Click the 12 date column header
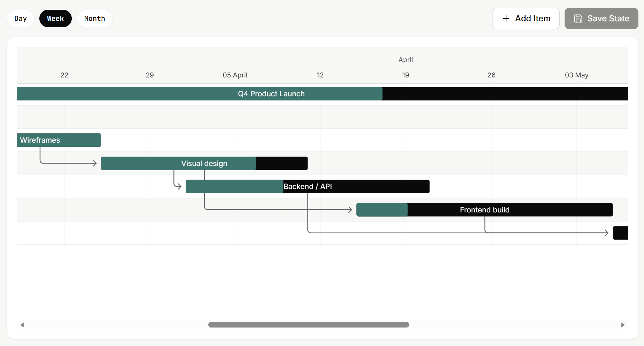This screenshot has height=346, width=644. [x=320, y=75]
